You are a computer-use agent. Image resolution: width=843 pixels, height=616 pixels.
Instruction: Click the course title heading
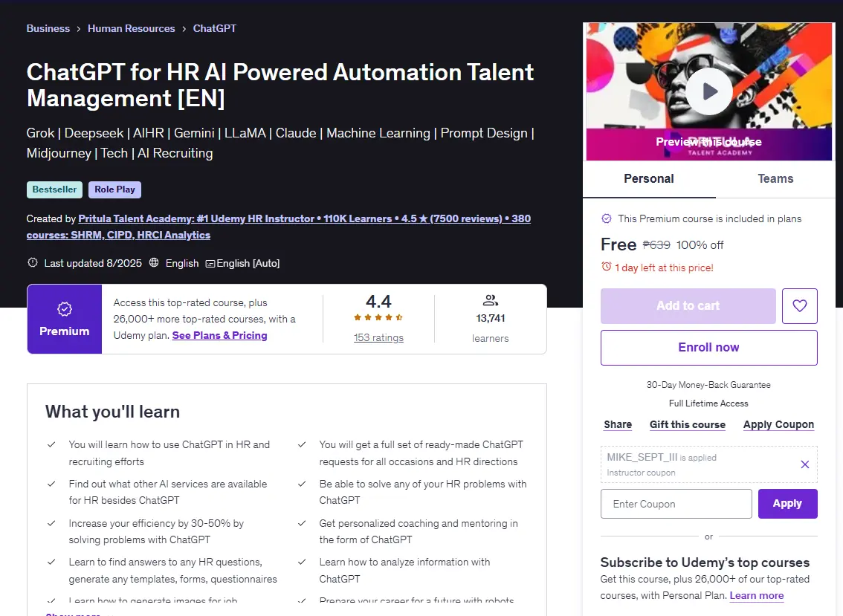click(280, 85)
